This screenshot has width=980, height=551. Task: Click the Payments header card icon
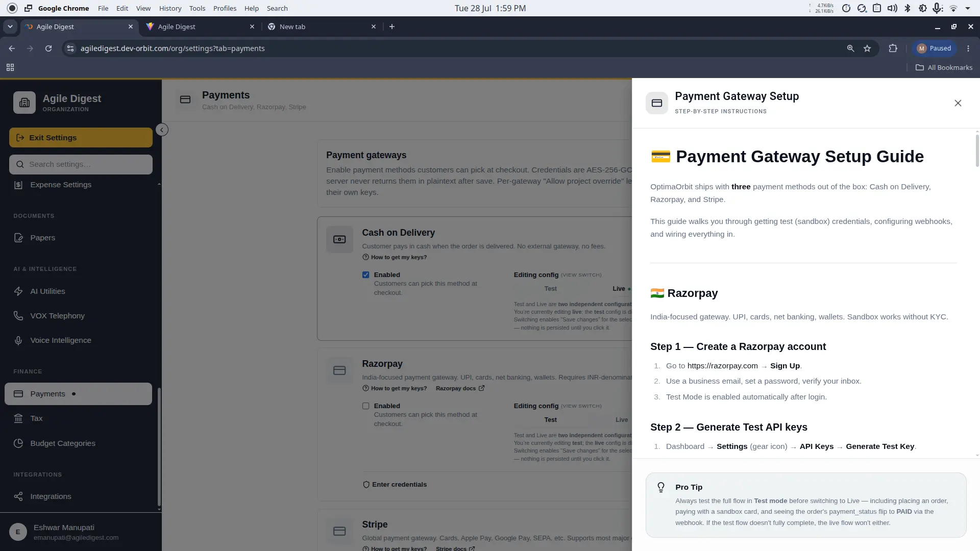pyautogui.click(x=185, y=99)
